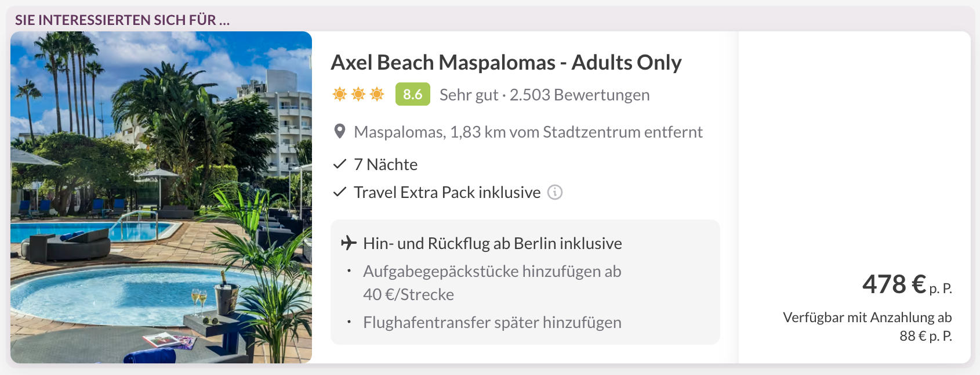Viewport: 980px width, 375px height.
Task: Click the location pin icon
Action: pyautogui.click(x=340, y=132)
